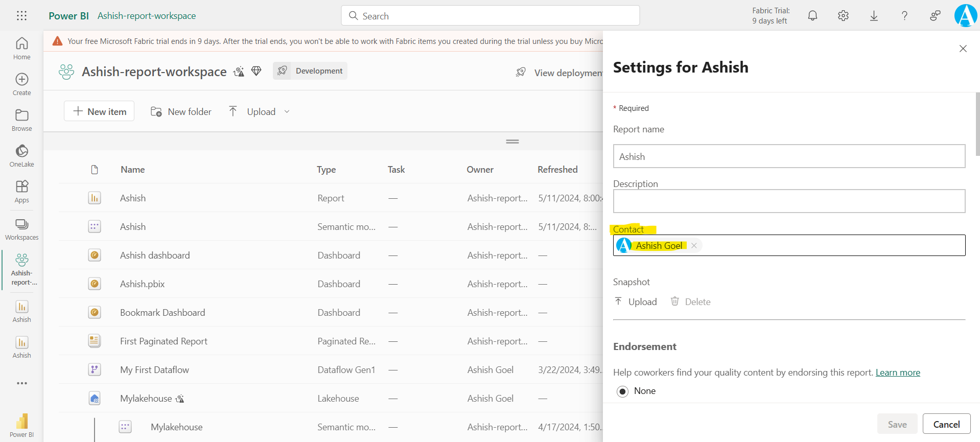Expand more options ellipsis in sidebar
This screenshot has width=980, height=442.
21,383
